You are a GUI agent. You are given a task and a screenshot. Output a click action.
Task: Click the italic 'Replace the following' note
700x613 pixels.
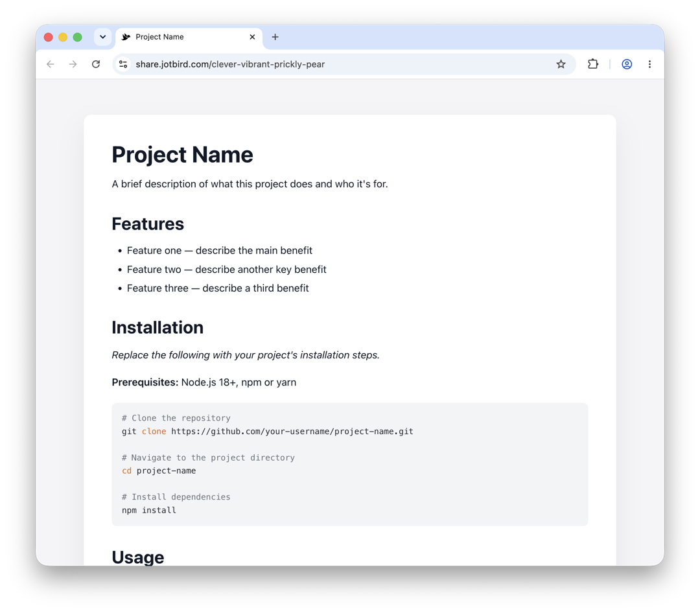246,355
